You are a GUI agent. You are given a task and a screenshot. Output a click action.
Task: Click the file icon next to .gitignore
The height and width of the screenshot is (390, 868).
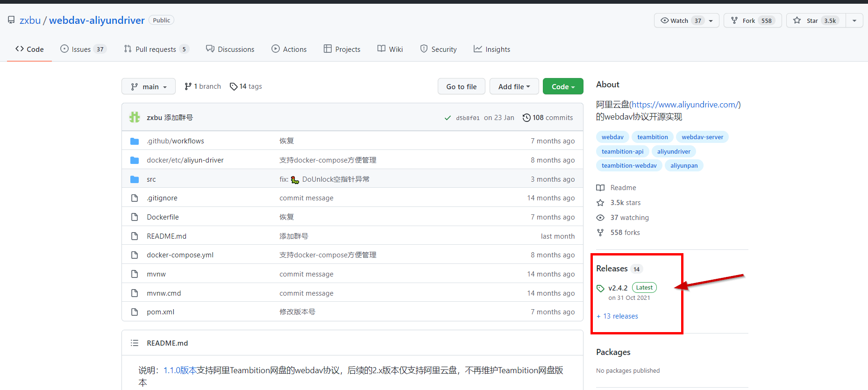(135, 198)
